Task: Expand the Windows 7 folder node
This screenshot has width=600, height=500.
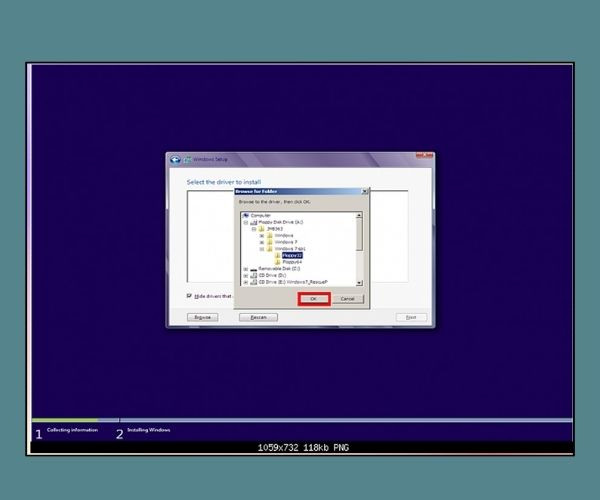Action: click(x=262, y=242)
